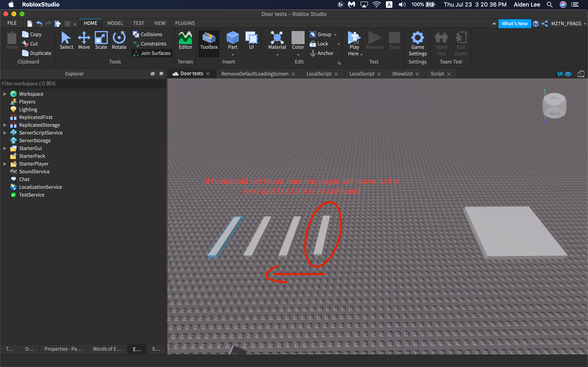Expand the Workspace tree item

(5, 94)
